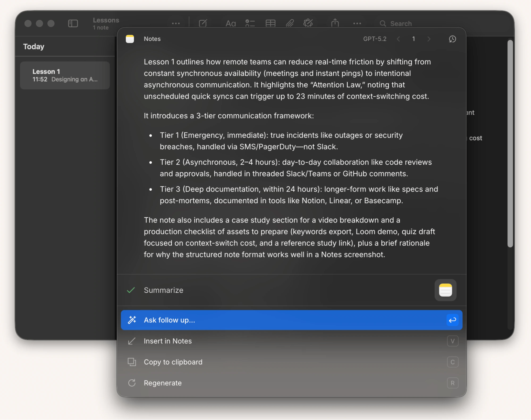Choose Insert in Notes action

pyautogui.click(x=291, y=341)
